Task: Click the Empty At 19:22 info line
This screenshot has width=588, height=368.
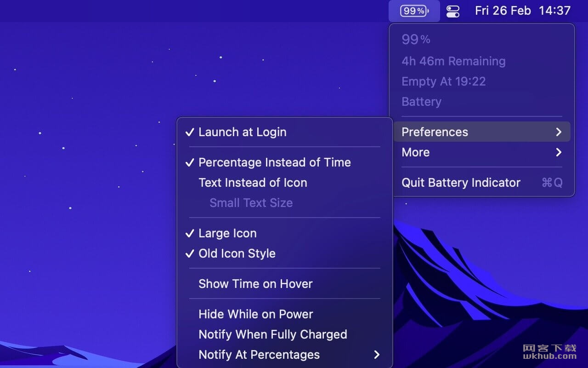Action: pos(444,81)
